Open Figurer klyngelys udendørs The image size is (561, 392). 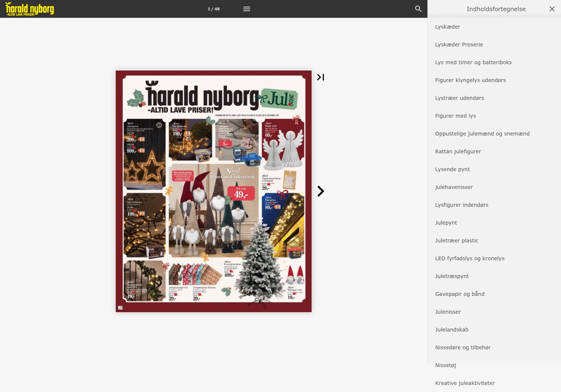point(494,80)
